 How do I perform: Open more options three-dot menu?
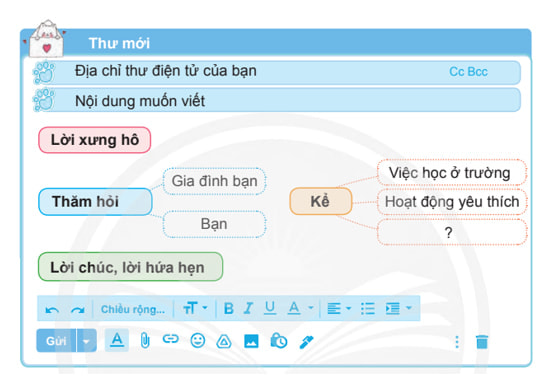point(457,342)
